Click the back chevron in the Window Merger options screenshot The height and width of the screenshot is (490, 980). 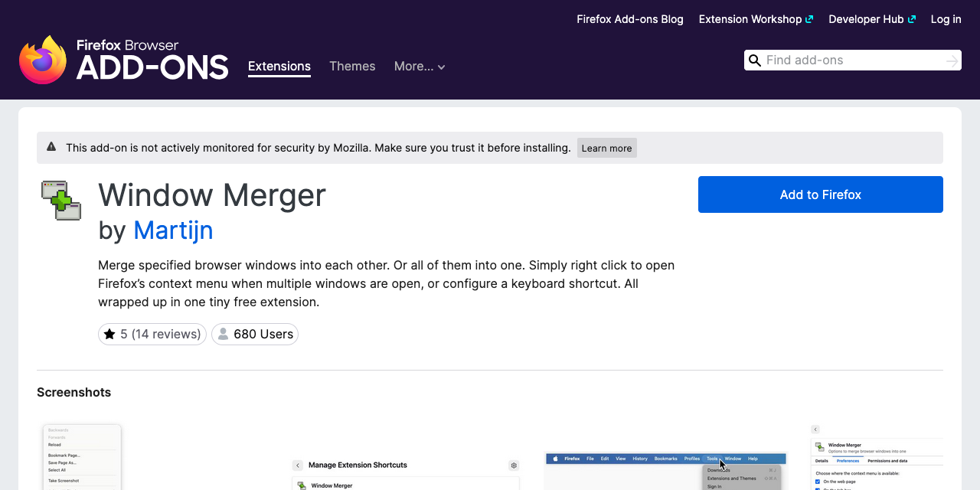pyautogui.click(x=815, y=430)
